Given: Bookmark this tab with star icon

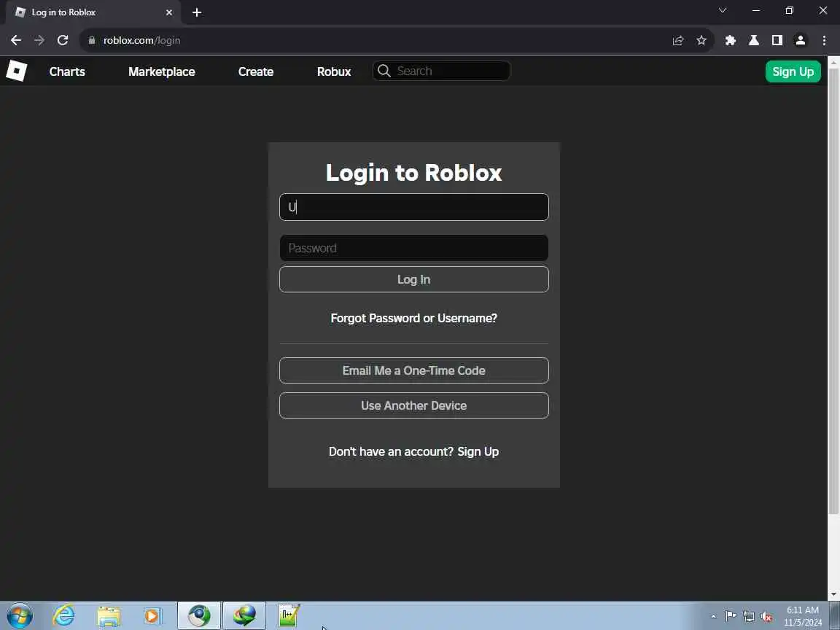Looking at the screenshot, I should [701, 40].
